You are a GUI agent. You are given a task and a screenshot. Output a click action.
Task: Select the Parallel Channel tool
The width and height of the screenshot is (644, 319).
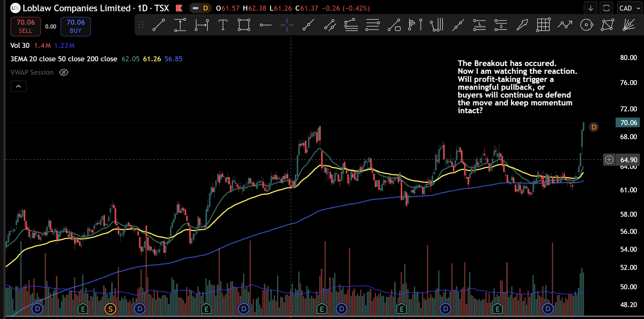(330, 25)
